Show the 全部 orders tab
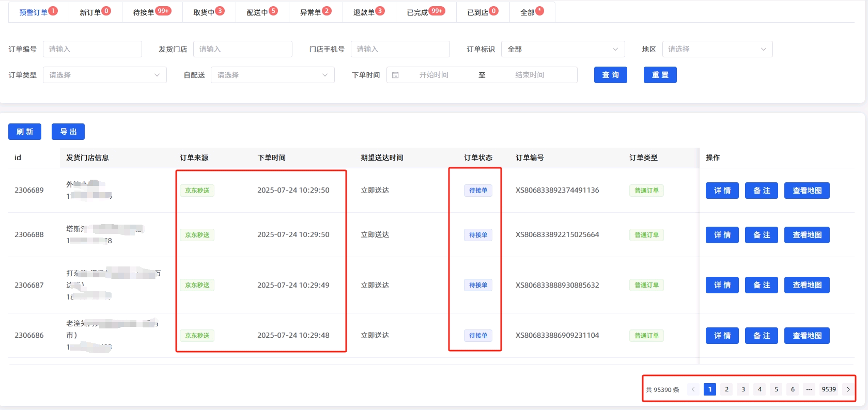Screen dimensions: 868x410 pos(532,12)
